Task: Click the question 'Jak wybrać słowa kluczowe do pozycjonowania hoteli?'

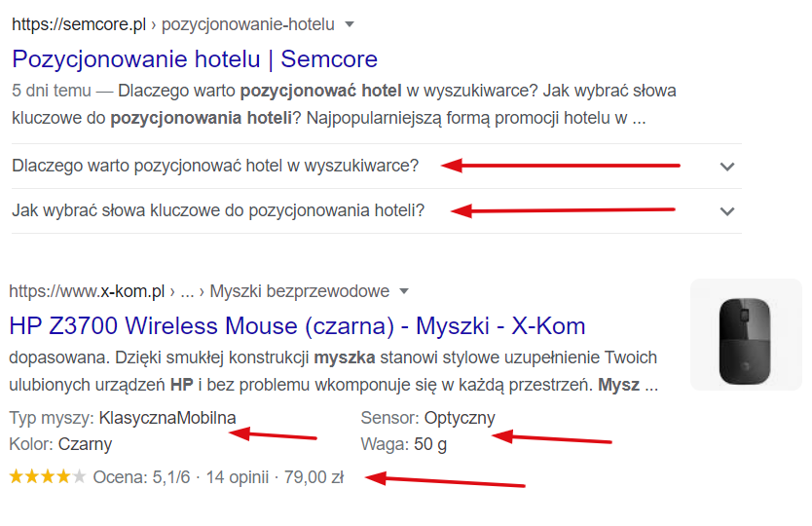Action: pyautogui.click(x=218, y=210)
